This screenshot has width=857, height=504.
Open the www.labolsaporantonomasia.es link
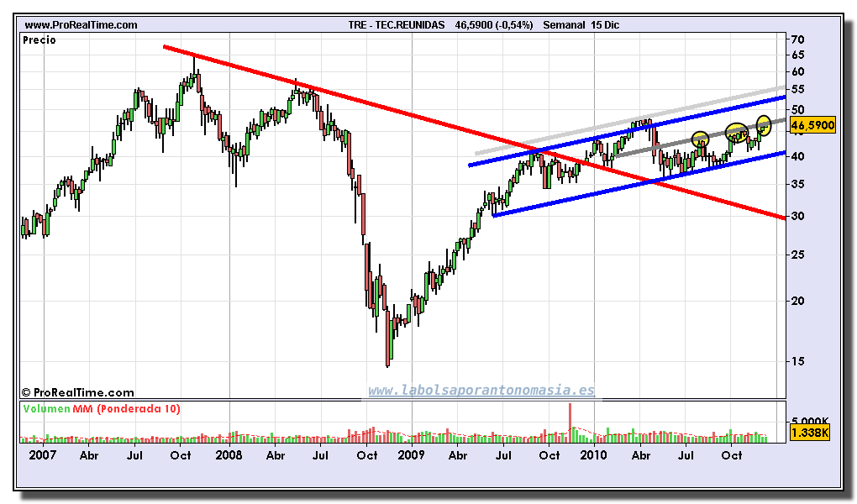(x=481, y=391)
